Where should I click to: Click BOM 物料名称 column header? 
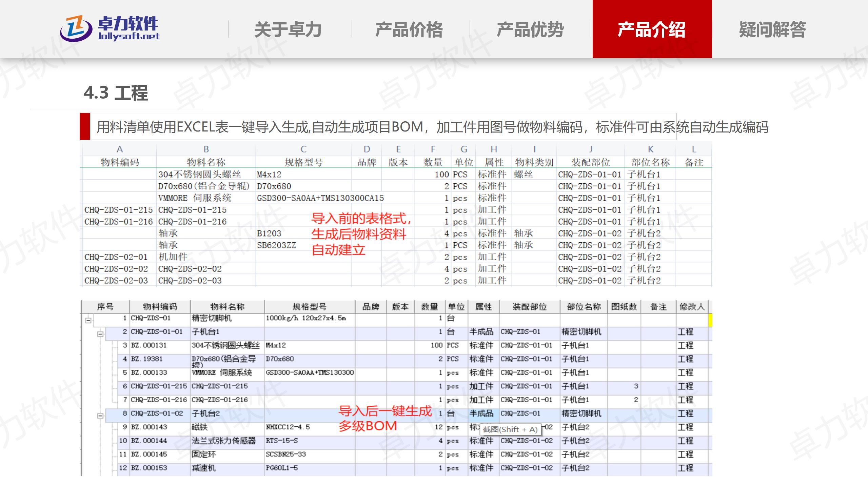[x=227, y=307]
